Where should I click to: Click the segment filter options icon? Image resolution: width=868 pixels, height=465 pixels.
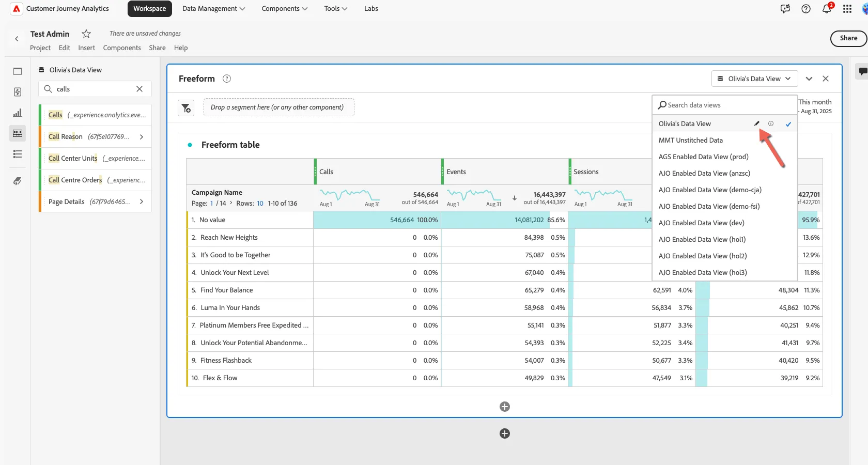186,107
